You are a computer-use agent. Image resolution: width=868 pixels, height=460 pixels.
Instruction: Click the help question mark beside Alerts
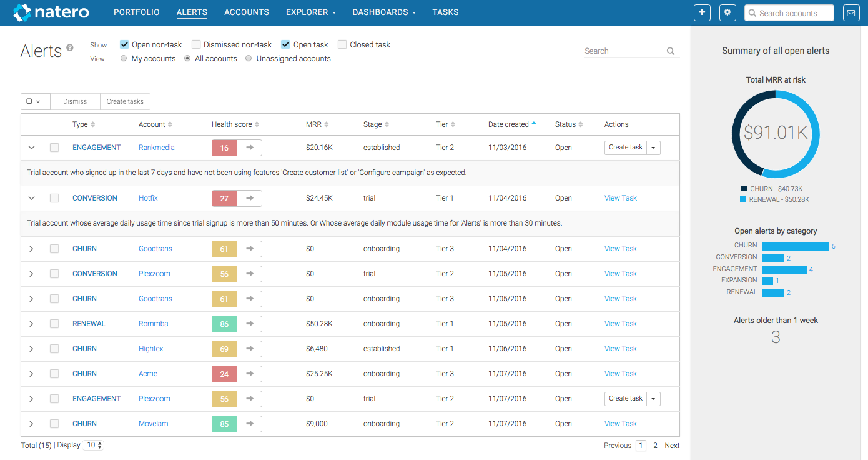[70, 47]
